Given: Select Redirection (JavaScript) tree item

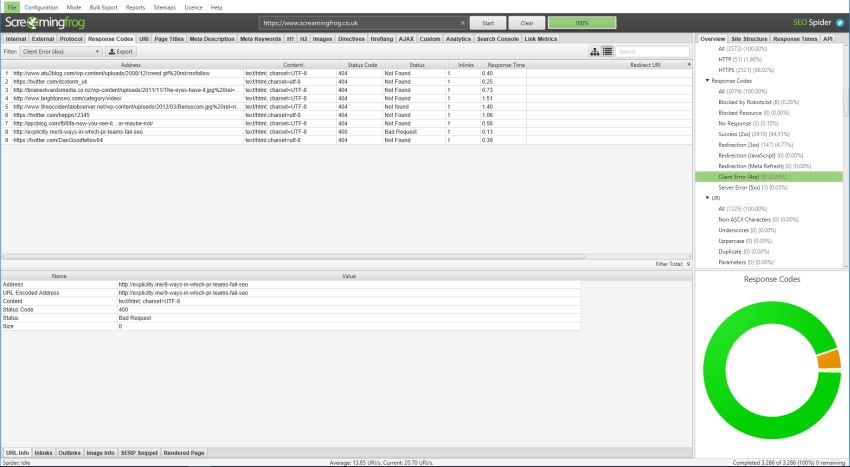Looking at the screenshot, I should coord(761,156).
